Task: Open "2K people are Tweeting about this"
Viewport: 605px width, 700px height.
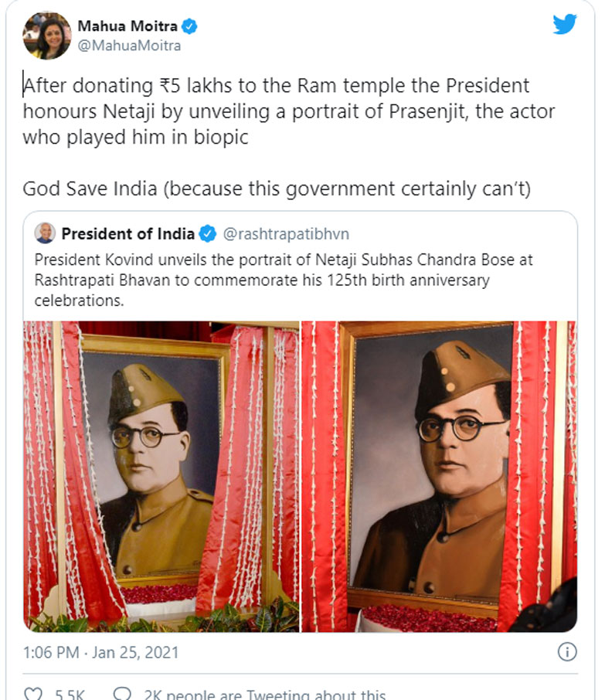Action: point(261,695)
